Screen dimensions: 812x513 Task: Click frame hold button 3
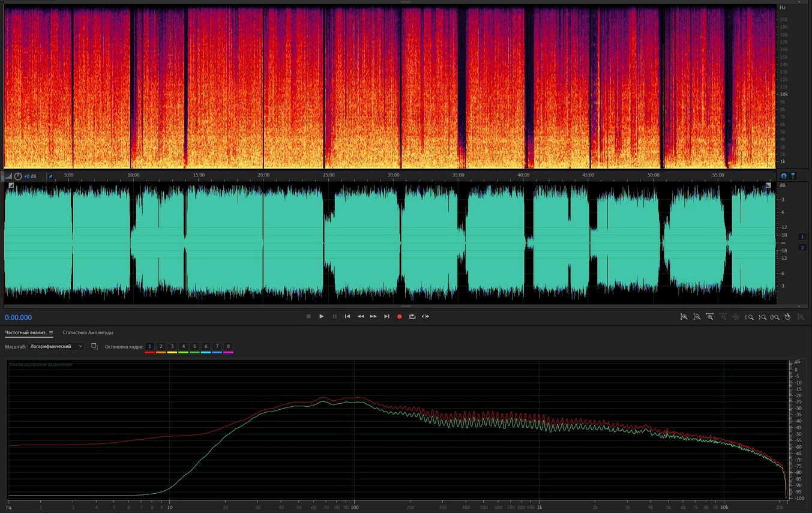(x=172, y=347)
